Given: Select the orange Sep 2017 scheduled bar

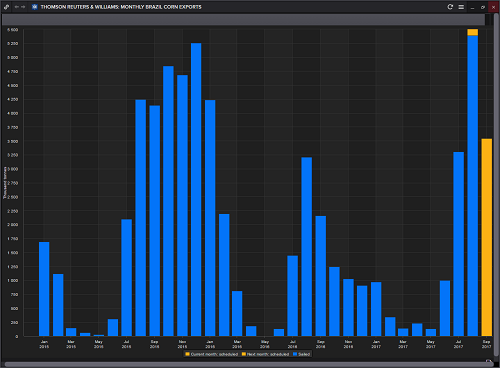Looking at the screenshot, I should tap(487, 237).
